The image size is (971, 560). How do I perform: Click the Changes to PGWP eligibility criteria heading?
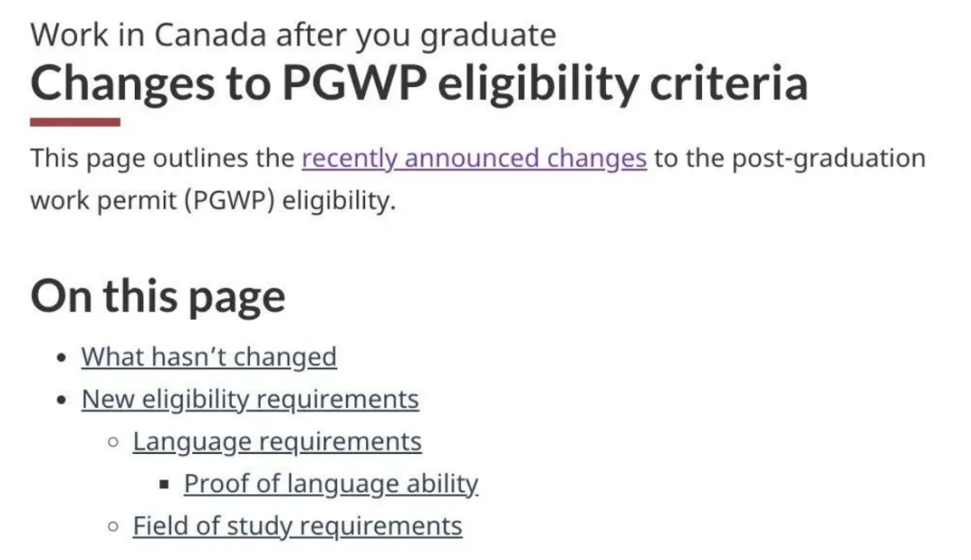pyautogui.click(x=418, y=84)
